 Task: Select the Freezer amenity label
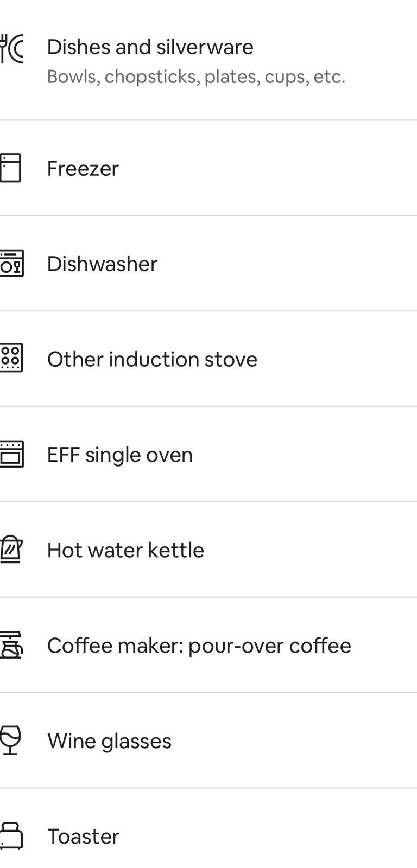coord(83,168)
